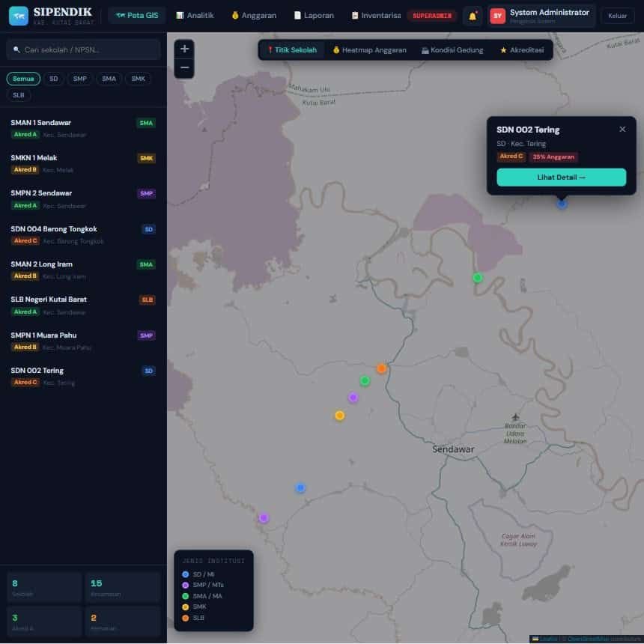The image size is (644, 644).
Task: Click the stat card showing 15
Action: tap(122, 587)
